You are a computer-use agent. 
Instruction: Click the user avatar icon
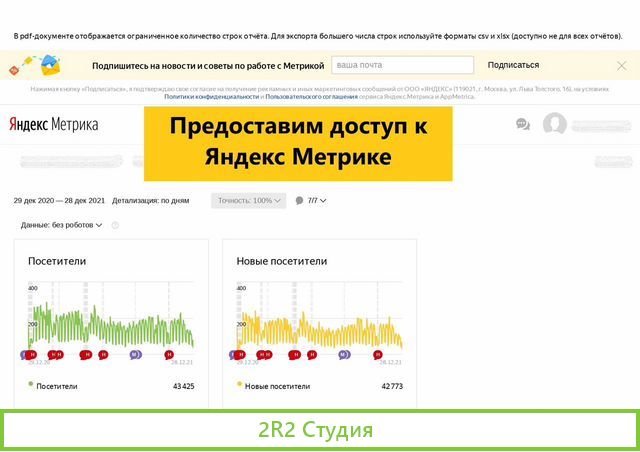(x=555, y=123)
